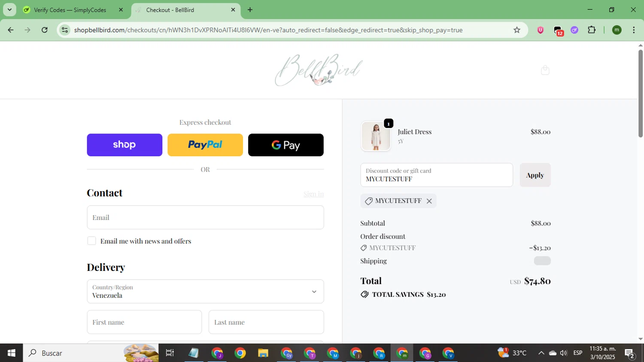Open the extension icon showing badge 12
The height and width of the screenshot is (362, 644).
pos(558,30)
